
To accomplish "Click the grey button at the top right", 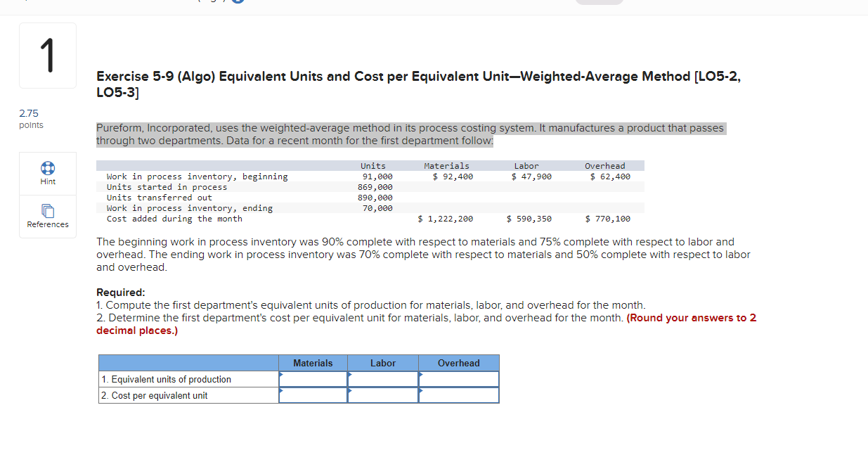I will coord(599,2).
